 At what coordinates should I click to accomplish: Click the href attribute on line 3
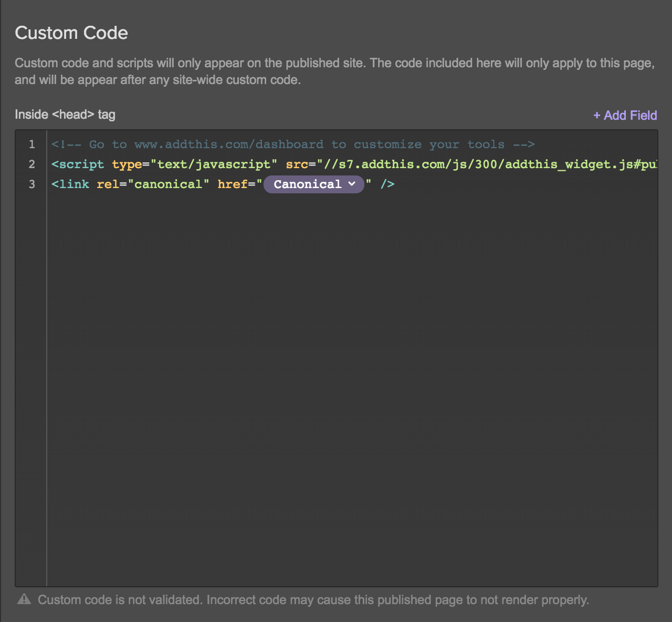pos(233,184)
